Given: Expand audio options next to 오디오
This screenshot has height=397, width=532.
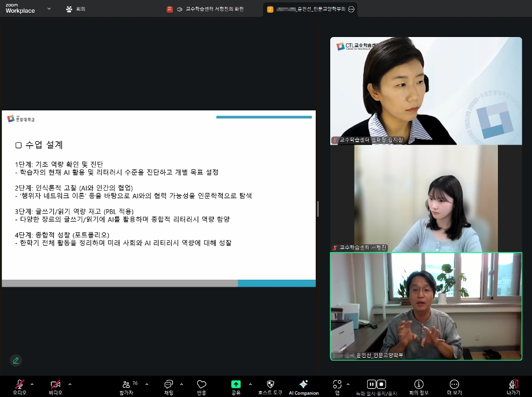Looking at the screenshot, I should (x=32, y=384).
